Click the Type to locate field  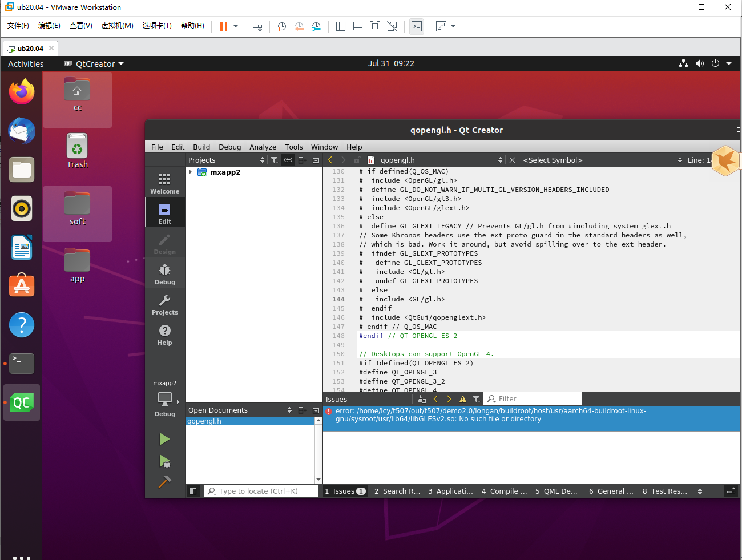pos(261,491)
